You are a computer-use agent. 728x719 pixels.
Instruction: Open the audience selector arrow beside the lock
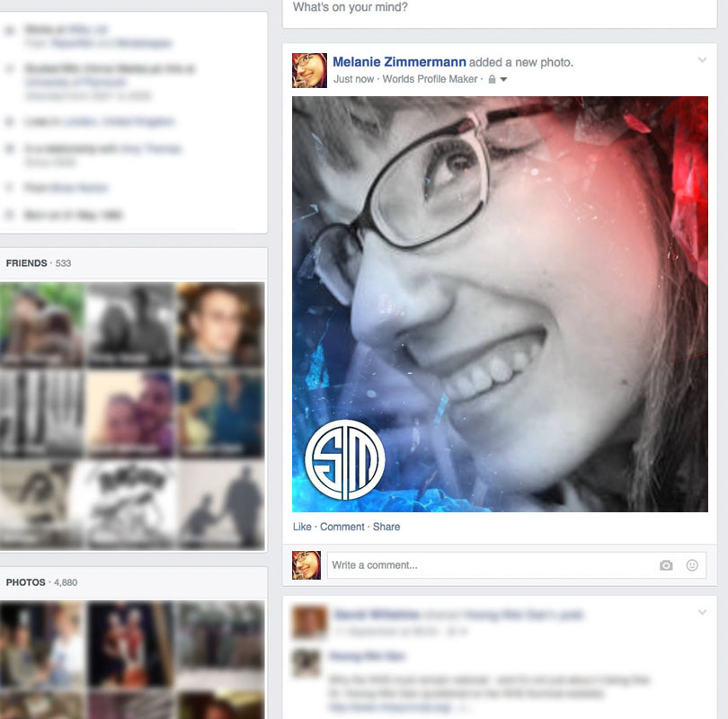coord(504,80)
